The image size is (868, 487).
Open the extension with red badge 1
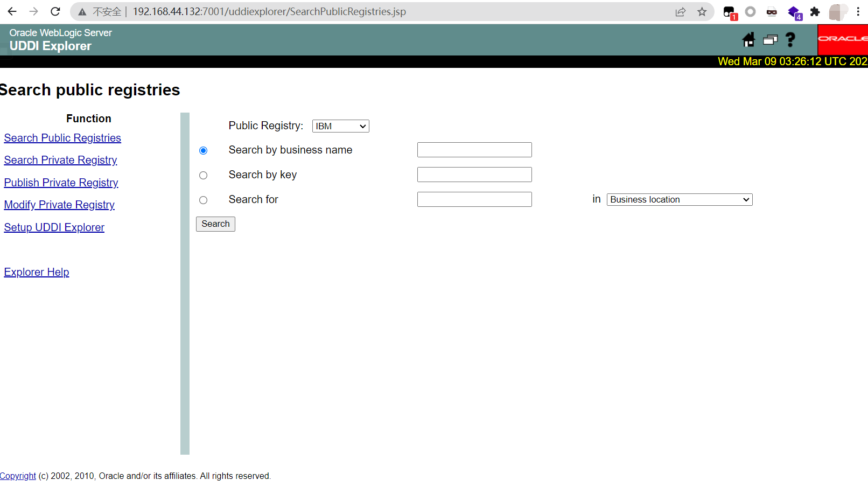tap(730, 12)
